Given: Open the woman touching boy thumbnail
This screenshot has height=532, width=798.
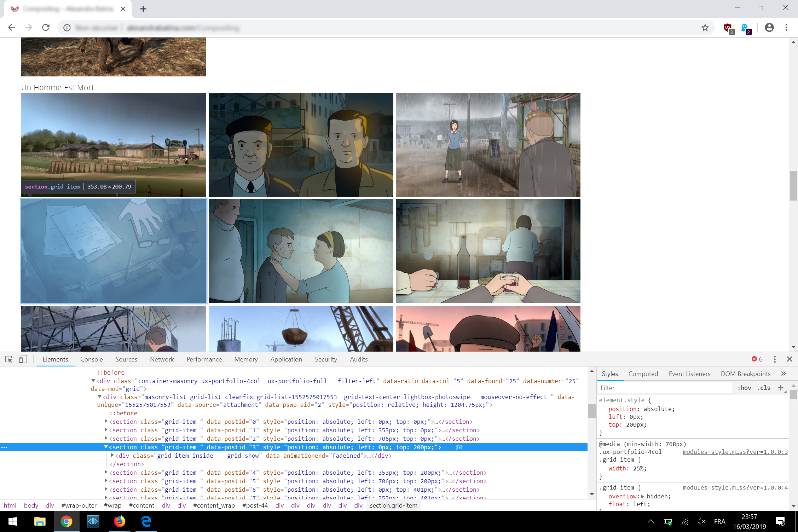Looking at the screenshot, I should click(301, 251).
